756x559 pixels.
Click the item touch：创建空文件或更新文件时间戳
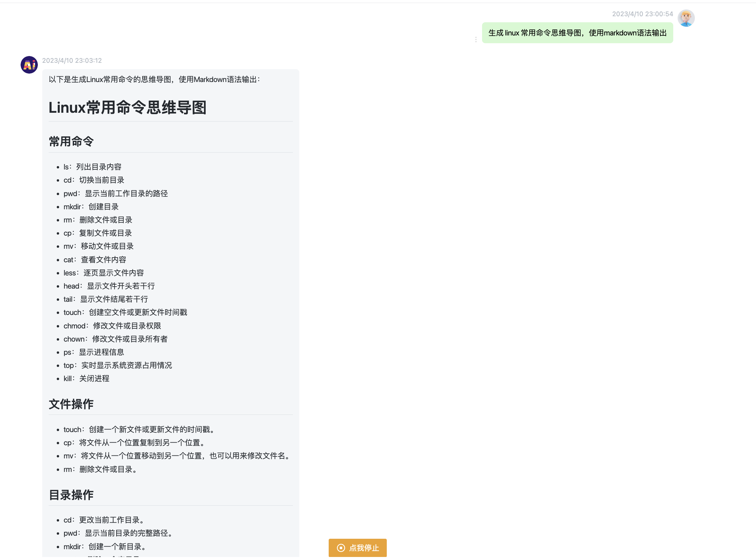pos(125,312)
